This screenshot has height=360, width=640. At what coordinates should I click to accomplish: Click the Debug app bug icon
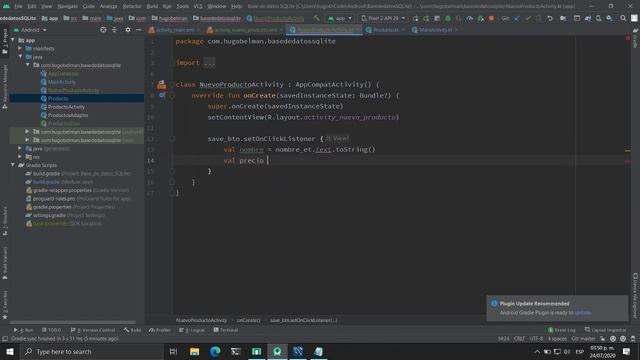(x=448, y=18)
